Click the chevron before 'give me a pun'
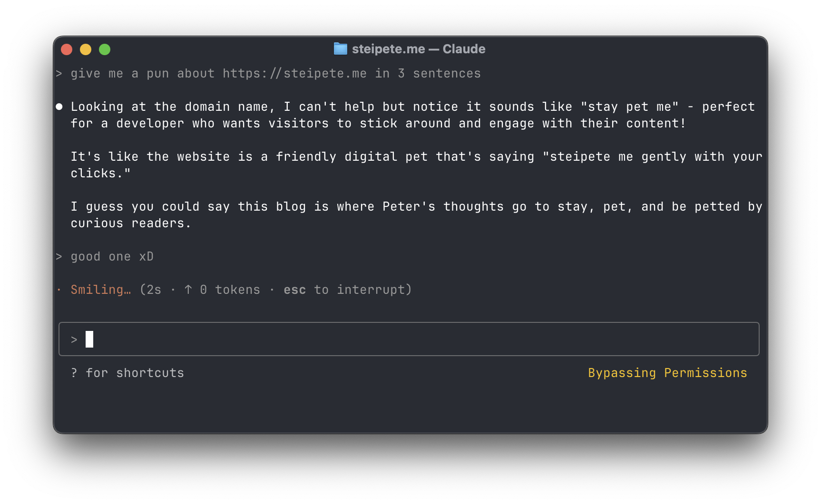821x504 pixels. click(x=59, y=73)
